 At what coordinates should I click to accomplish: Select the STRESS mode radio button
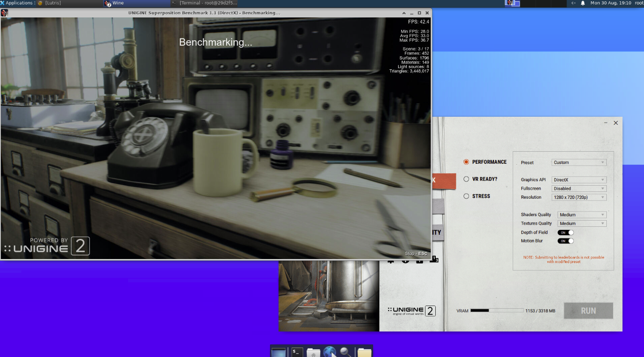coord(466,196)
